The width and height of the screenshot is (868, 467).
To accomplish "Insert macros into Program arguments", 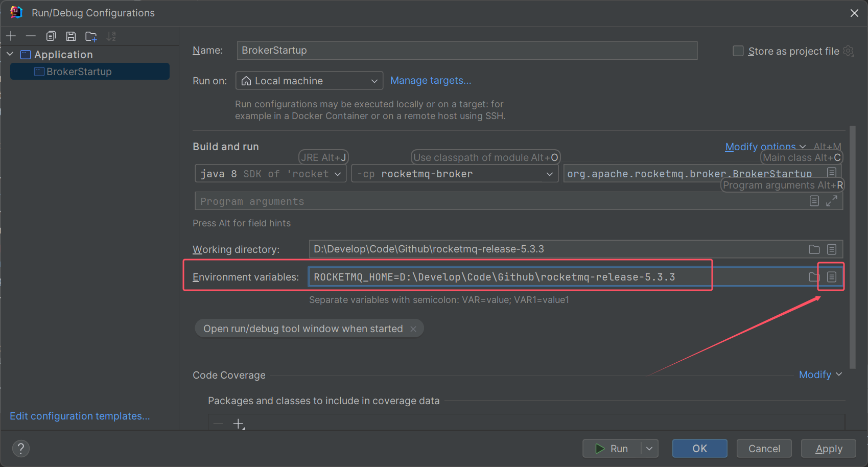I will click(x=814, y=201).
